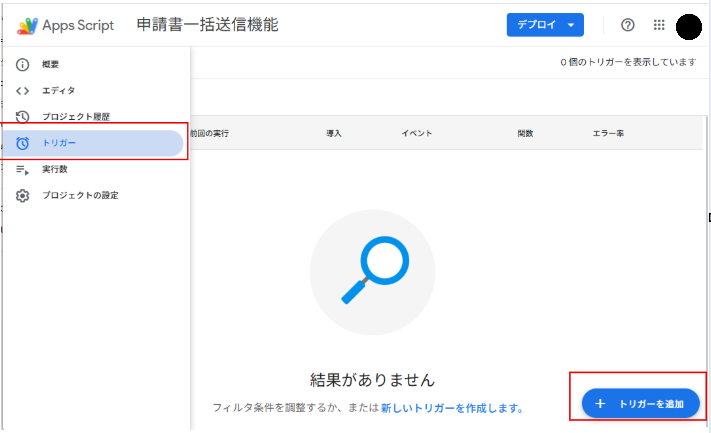Click the account profile avatar
Image resolution: width=711 pixels, height=433 pixels.
click(x=688, y=26)
